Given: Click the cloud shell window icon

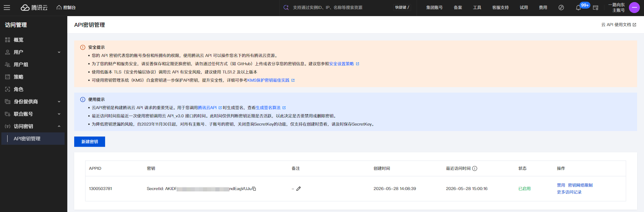Looking at the screenshot, I should pos(596,8).
